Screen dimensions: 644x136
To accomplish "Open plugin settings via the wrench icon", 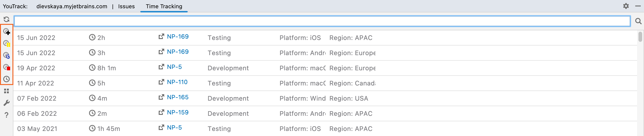I will (x=6, y=103).
